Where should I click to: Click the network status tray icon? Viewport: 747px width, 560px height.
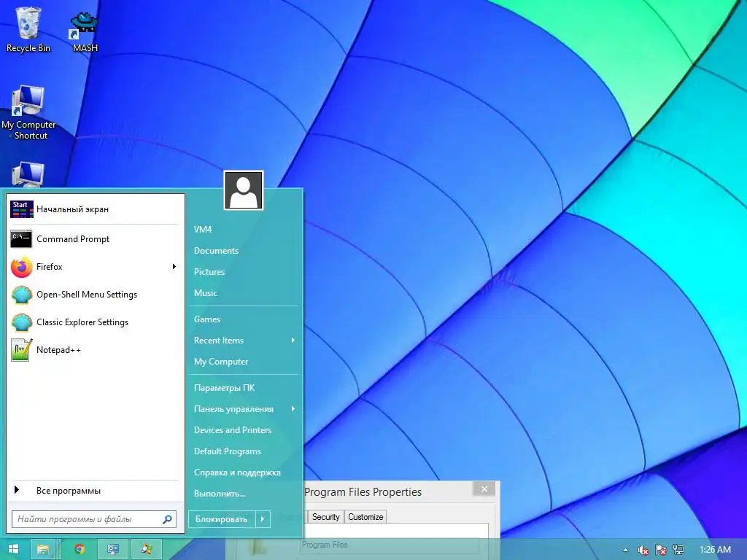[x=678, y=550]
